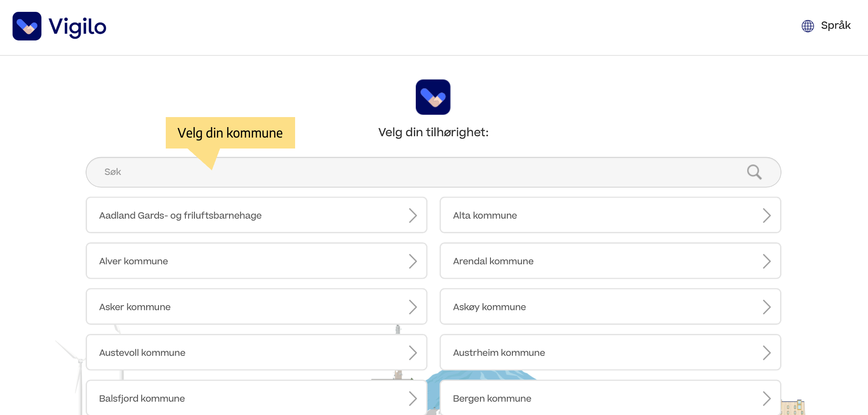Click the yellow Velg din kommune tooltip

(230, 133)
